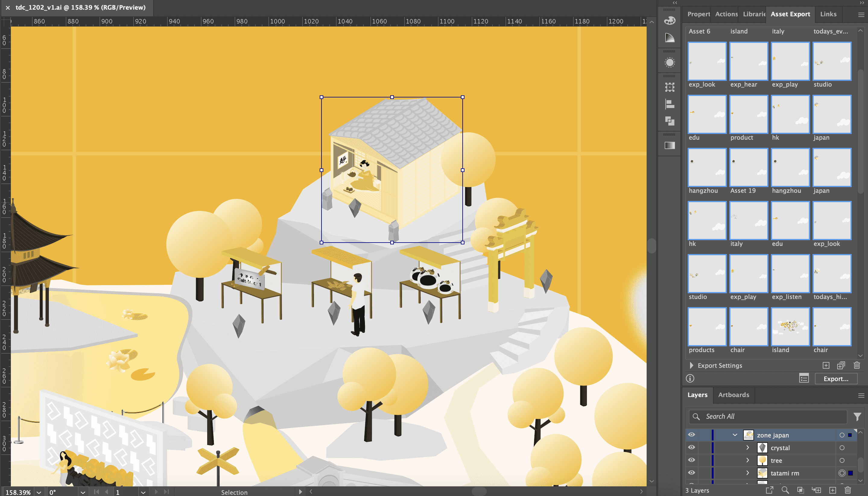The width and height of the screenshot is (868, 496).
Task: Expand the crystal sublayer
Action: point(748,448)
